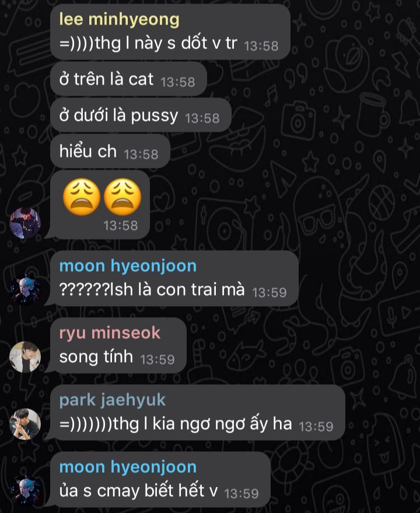420x513 pixels.
Task: Tap sender name 'park jaehyuk'
Action: (112, 400)
